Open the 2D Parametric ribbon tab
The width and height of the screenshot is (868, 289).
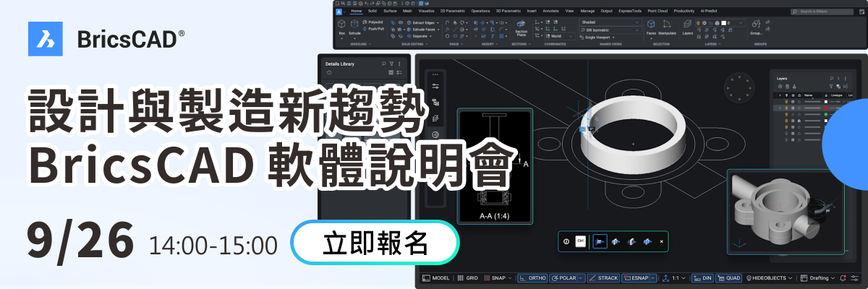click(453, 11)
